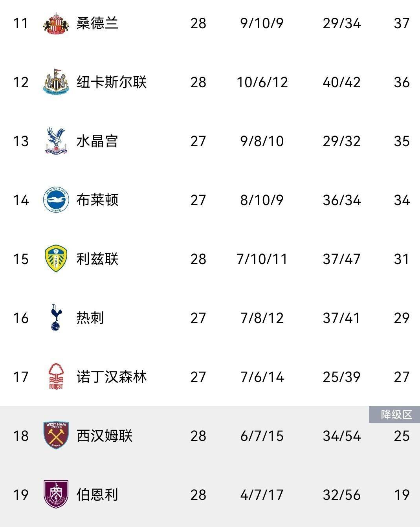Click West Ham's 6/7/15 record

[x=262, y=436]
